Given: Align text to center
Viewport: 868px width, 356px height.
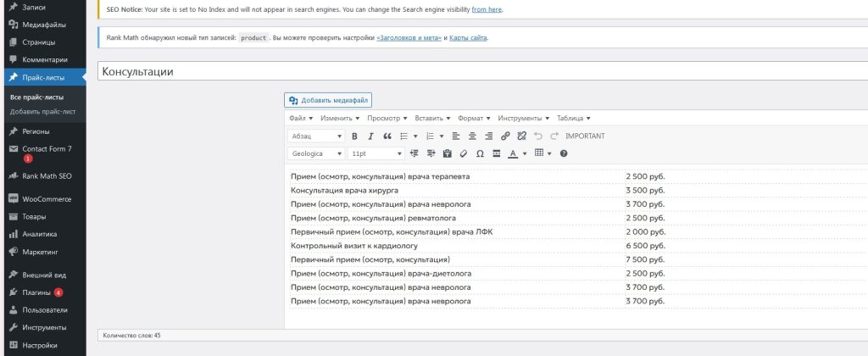Looking at the screenshot, I should coord(471,136).
